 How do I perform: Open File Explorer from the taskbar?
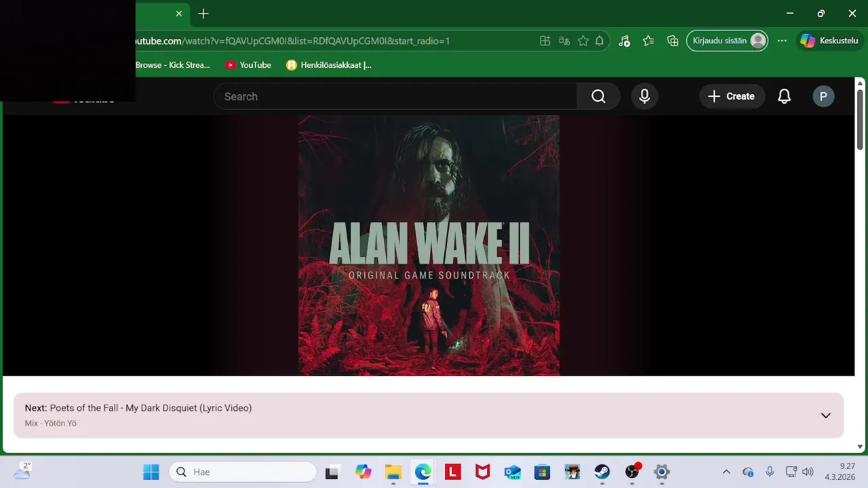(x=393, y=472)
